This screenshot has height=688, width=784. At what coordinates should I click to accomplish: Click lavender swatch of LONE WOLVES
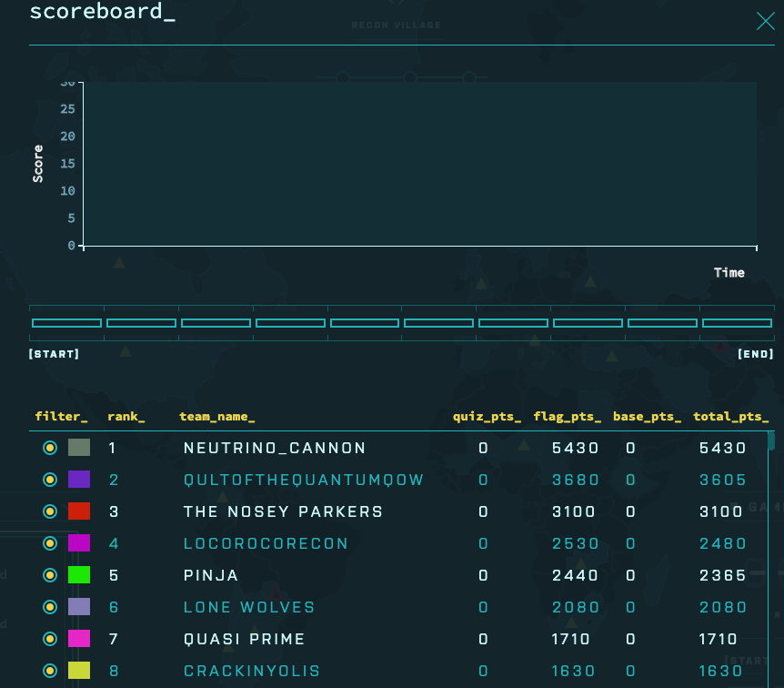tap(79, 606)
